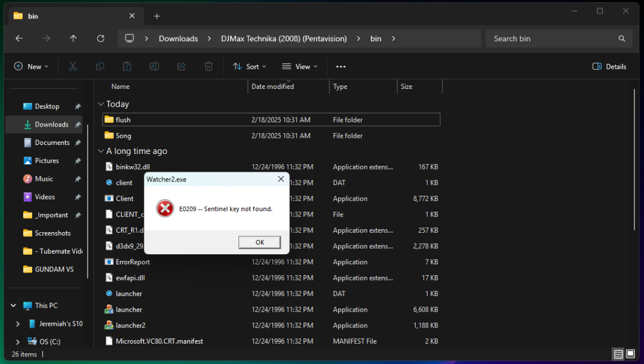
Task: Switch to large thumbnails view in status bar
Action: point(630,354)
